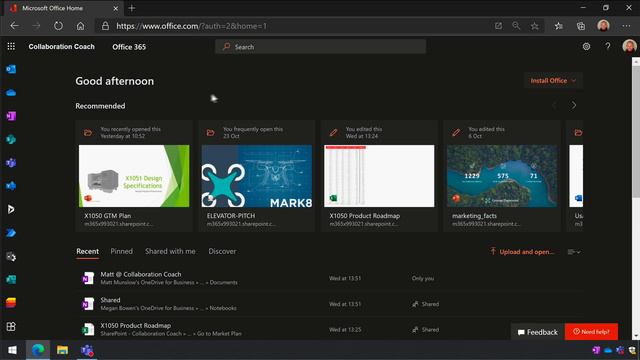
Task: Open X1050 Product Roadmap in recent list
Action: coord(329,329)
